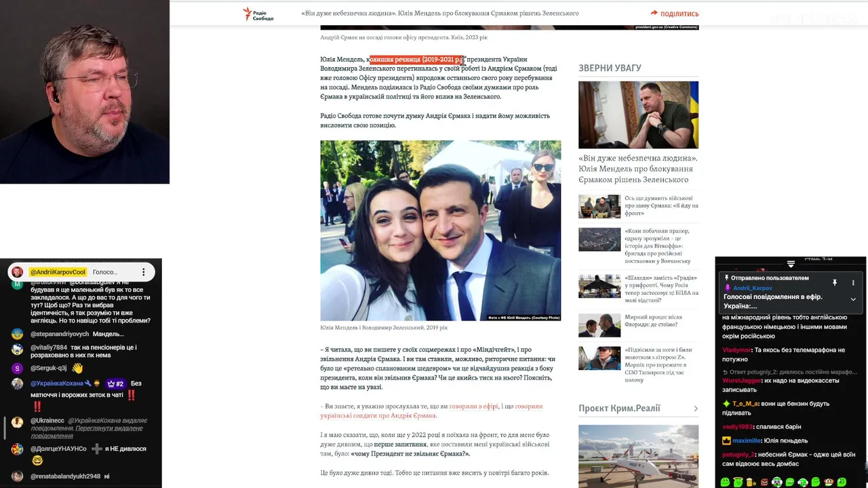Click the thumbnail beside «Шахеди» замість «Градів»
Viewport: 868px width, 488px height.
[599, 286]
